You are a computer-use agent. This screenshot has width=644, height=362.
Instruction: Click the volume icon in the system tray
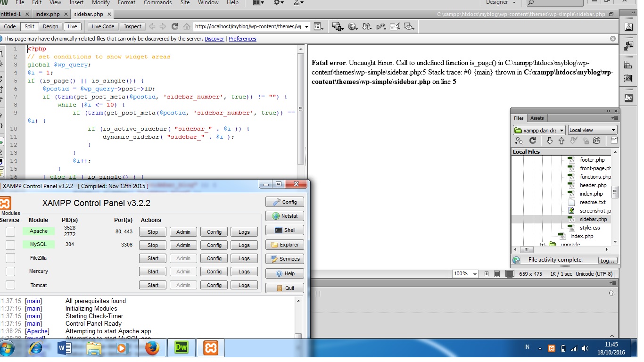pos(585,348)
